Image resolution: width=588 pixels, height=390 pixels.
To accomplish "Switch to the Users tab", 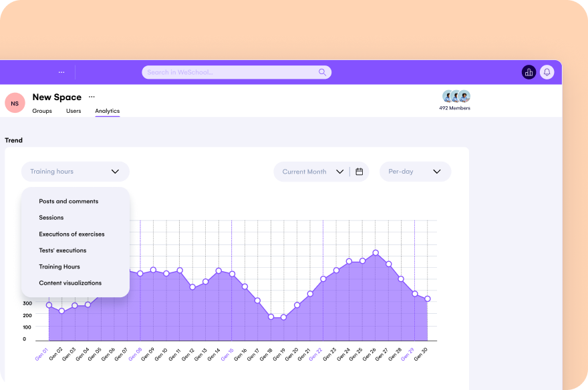I will pos(73,111).
